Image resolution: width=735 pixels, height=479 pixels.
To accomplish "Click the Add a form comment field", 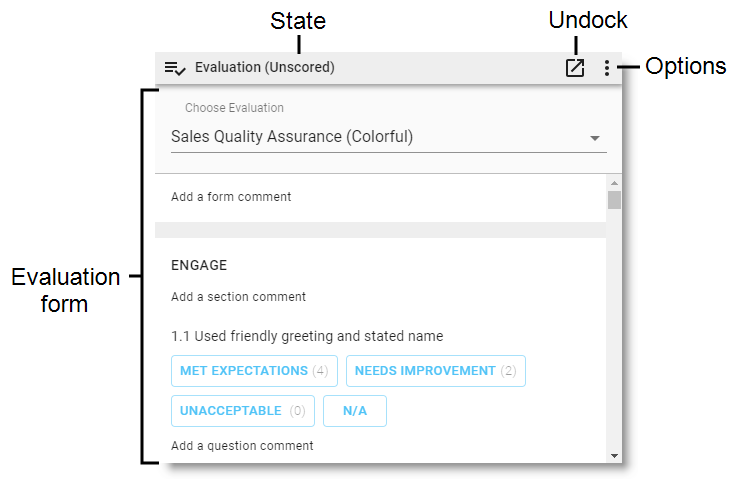I will click(x=232, y=197).
